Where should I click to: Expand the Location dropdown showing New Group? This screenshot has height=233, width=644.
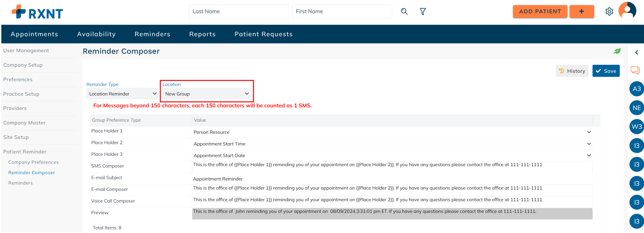(207, 94)
